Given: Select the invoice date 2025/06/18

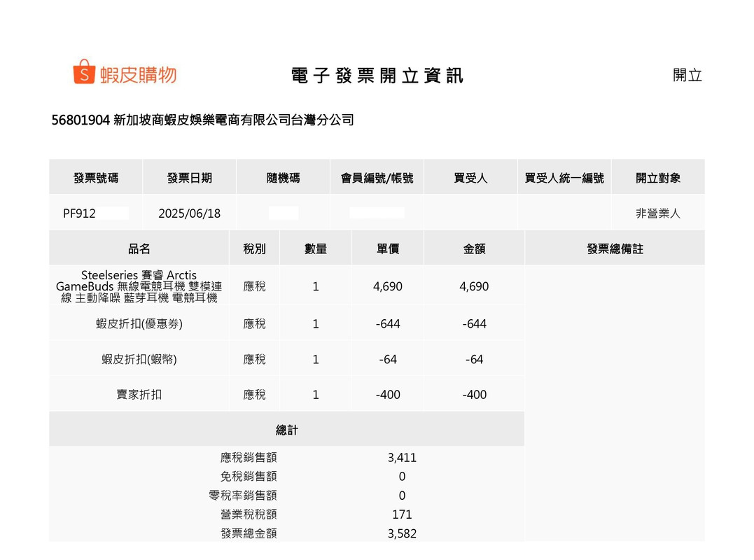Looking at the screenshot, I should [190, 213].
